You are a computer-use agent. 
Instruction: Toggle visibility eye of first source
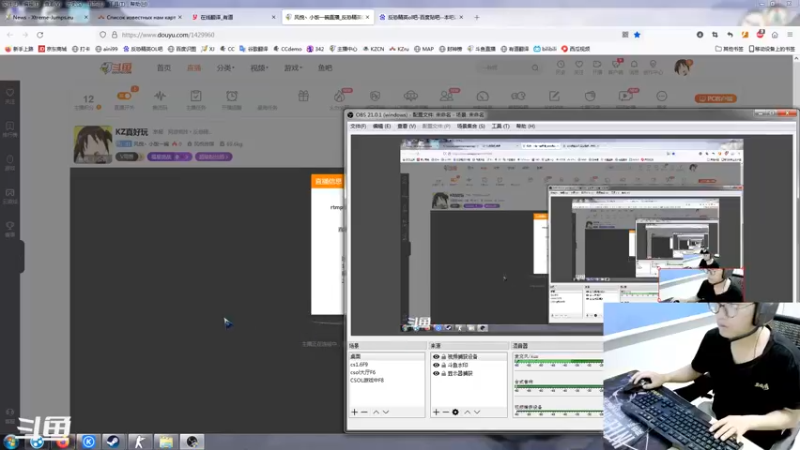click(436, 357)
